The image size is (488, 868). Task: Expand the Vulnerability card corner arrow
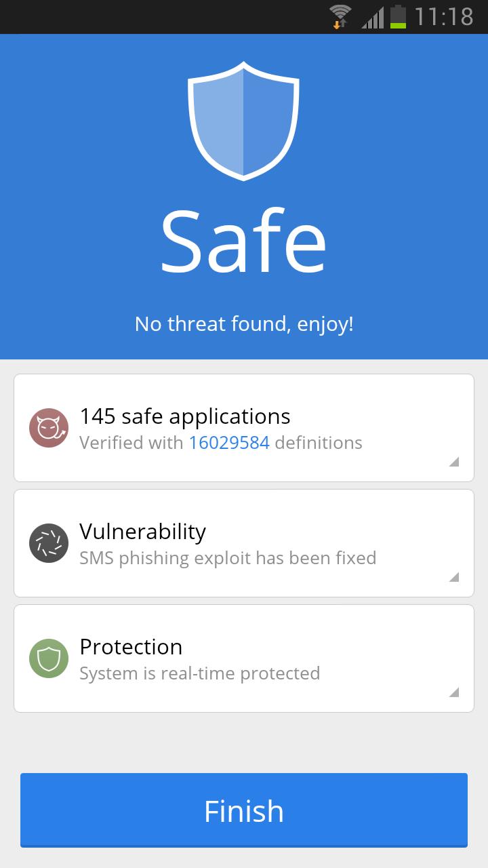(454, 577)
